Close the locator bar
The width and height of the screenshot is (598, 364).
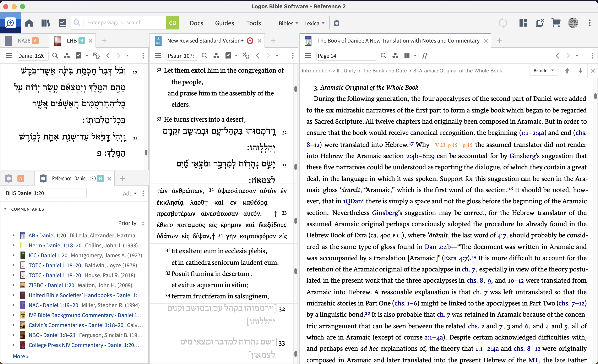(x=593, y=71)
